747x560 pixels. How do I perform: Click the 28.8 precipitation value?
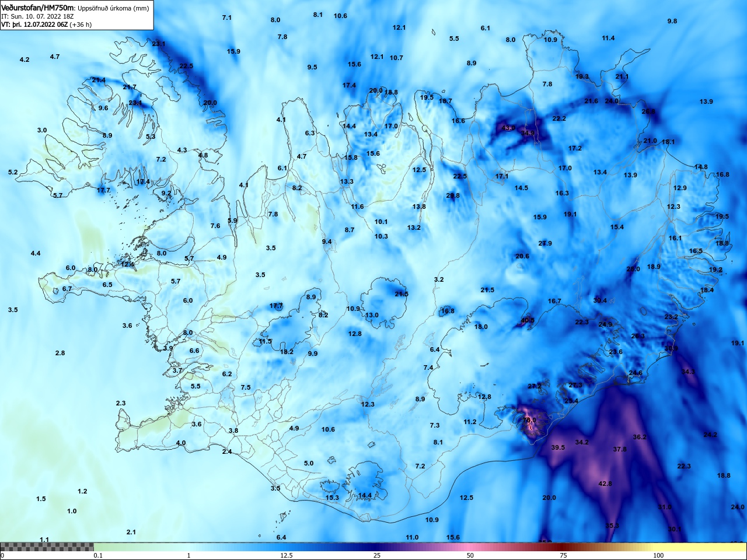tap(453, 195)
